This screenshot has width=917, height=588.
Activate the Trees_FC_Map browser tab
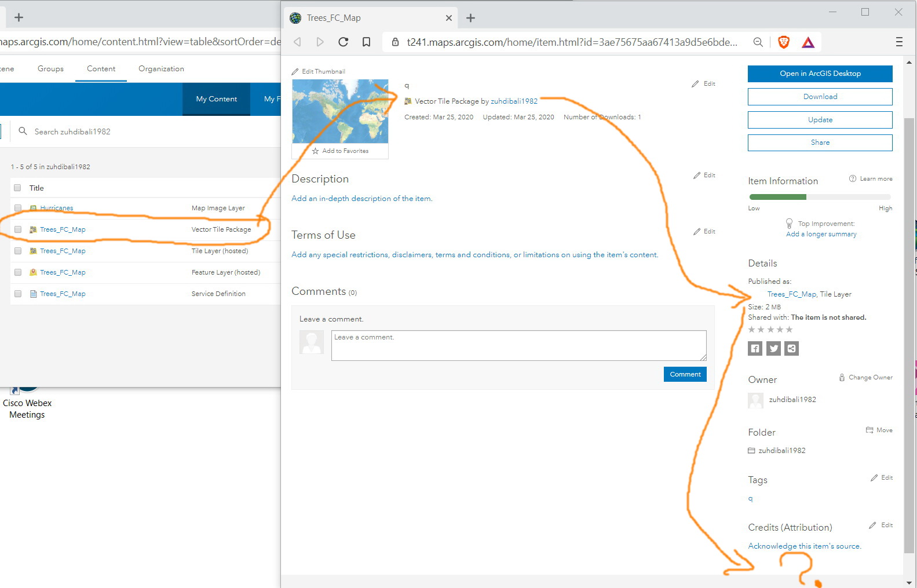(x=370, y=18)
